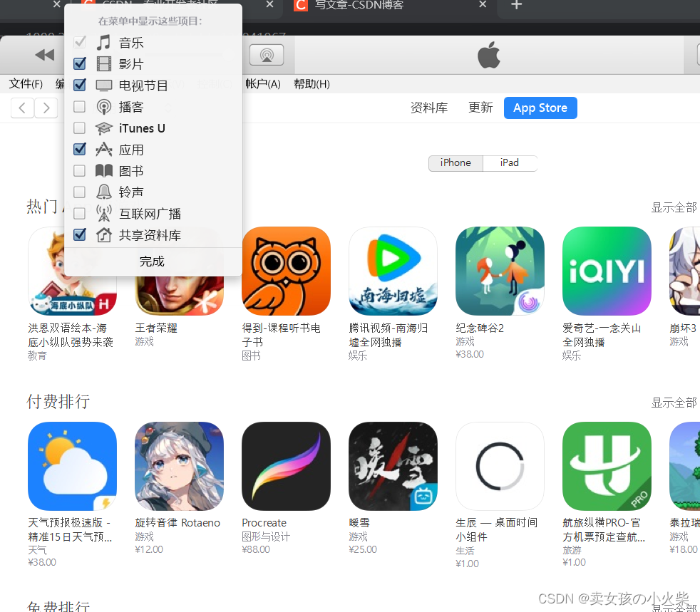
Task: Click the iTunes U graduation cap icon
Action: (x=103, y=128)
